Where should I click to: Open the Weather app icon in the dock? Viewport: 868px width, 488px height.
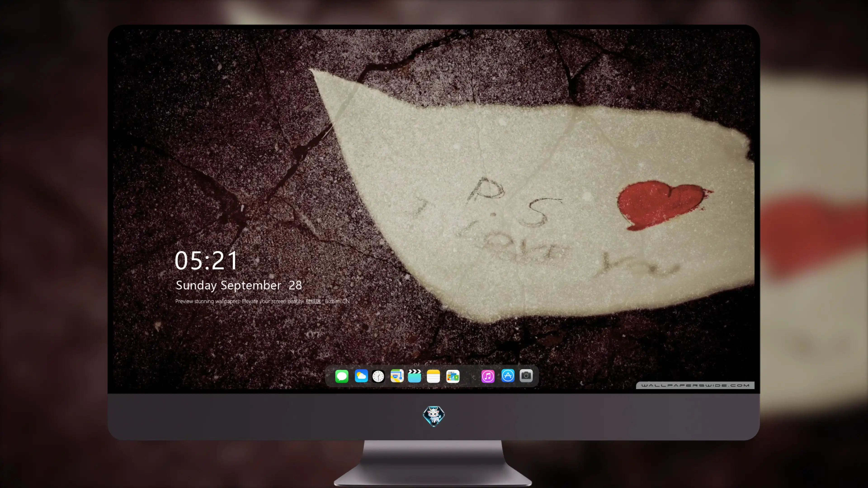[x=361, y=376]
